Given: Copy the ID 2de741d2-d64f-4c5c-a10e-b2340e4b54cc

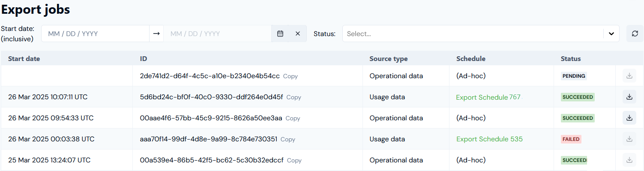Looking at the screenshot, I should point(291,76).
